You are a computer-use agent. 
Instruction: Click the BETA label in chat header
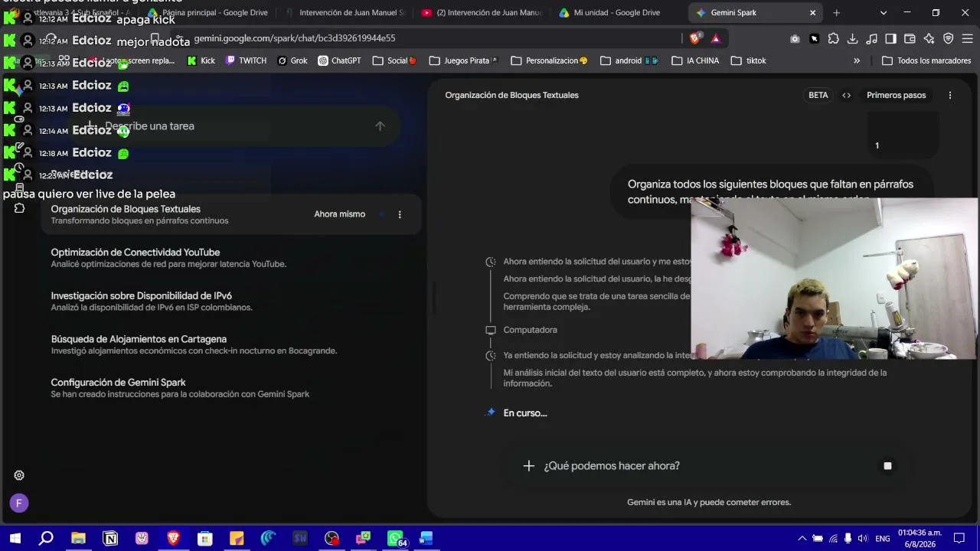[x=818, y=96]
